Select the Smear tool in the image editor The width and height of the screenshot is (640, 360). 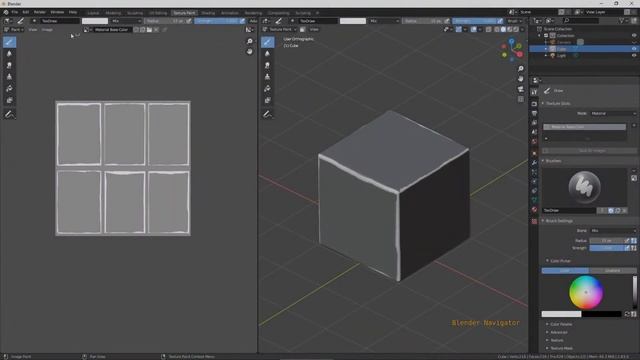(x=9, y=65)
